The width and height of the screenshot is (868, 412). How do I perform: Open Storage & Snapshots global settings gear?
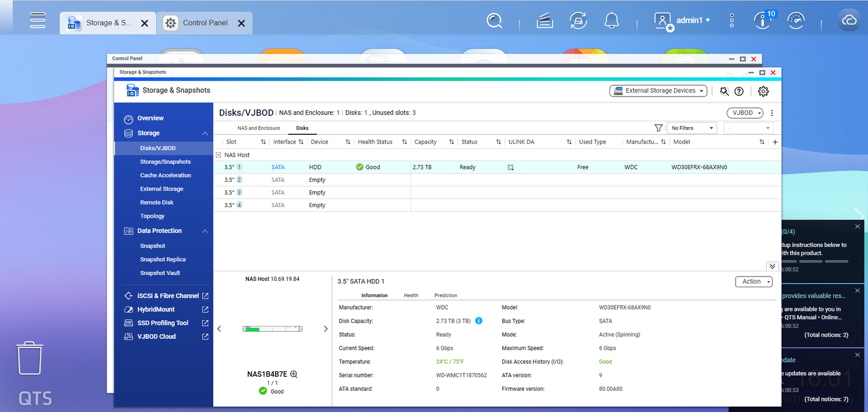click(763, 91)
